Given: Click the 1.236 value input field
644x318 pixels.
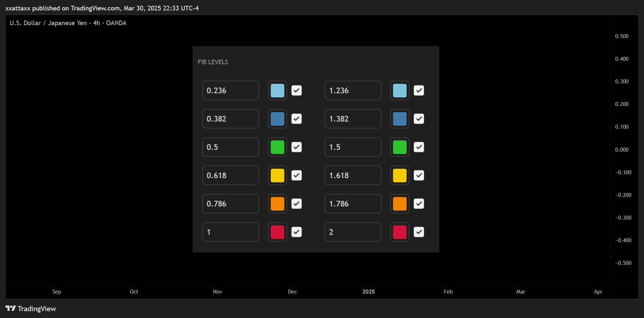Looking at the screenshot, I should pyautogui.click(x=353, y=91).
